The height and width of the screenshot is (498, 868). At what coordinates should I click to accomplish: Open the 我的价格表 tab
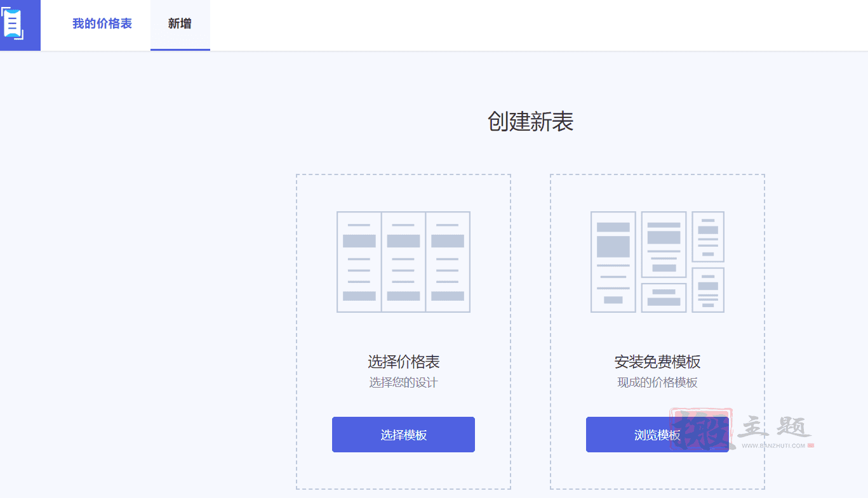(102, 24)
